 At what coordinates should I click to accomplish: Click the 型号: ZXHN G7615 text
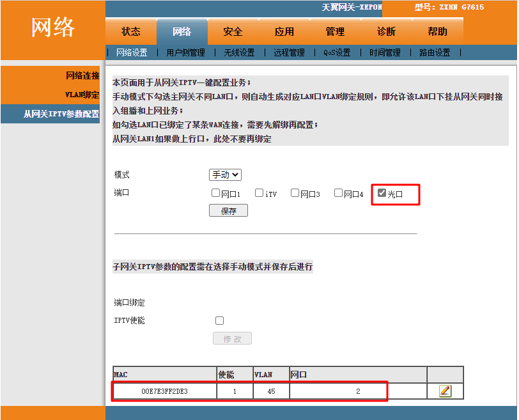pos(449,7)
